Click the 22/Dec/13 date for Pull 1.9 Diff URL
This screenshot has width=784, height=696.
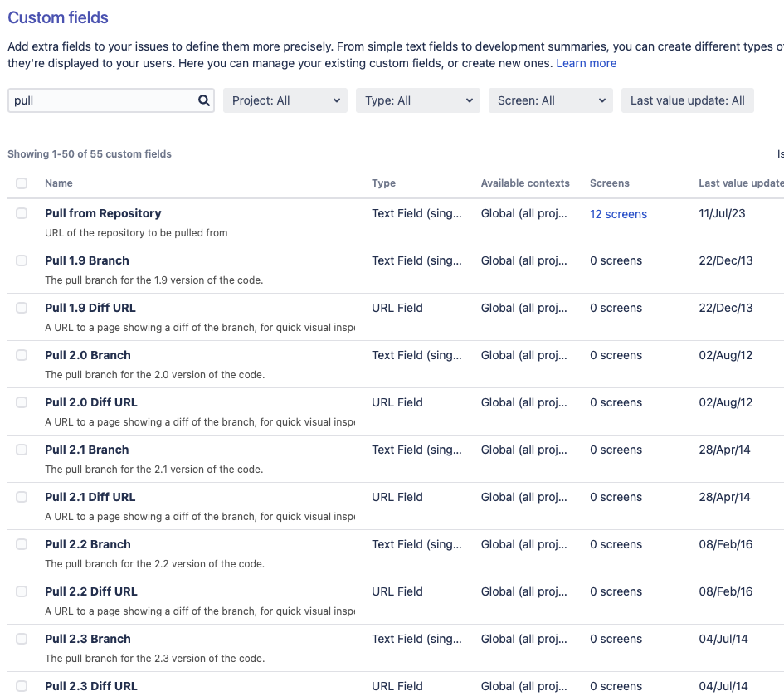[725, 308]
